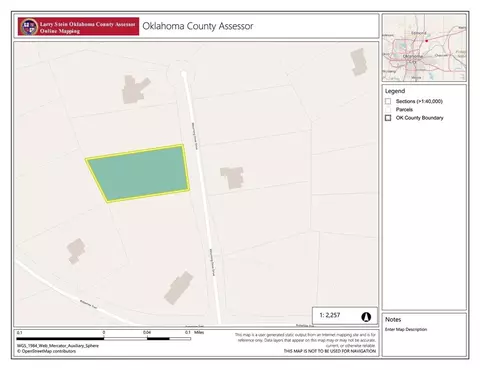Viewport: 480px width, 370px height.
Task: Click the 'Sections (>1:40,000)' legend label
Action: click(419, 101)
